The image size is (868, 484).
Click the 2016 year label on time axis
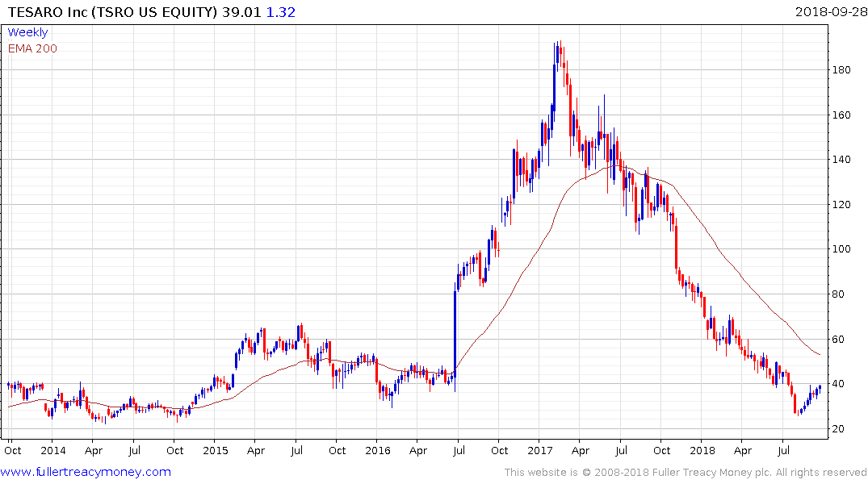click(x=378, y=451)
